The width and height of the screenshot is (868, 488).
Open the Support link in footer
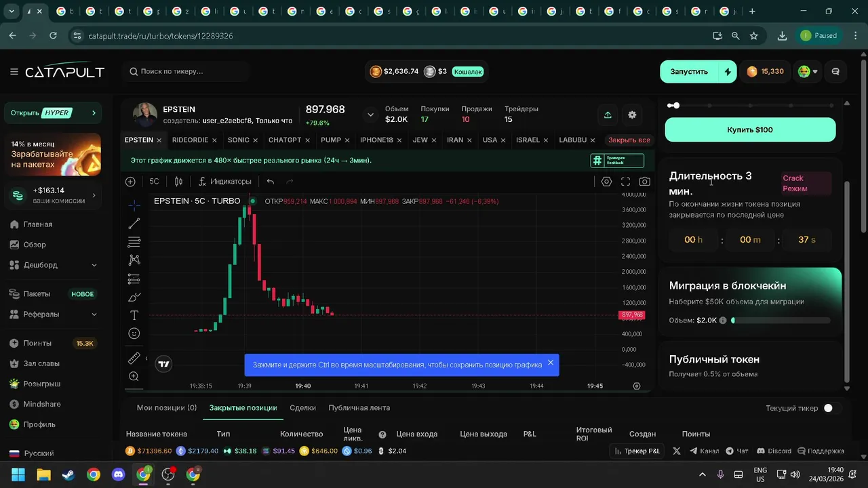(821, 451)
